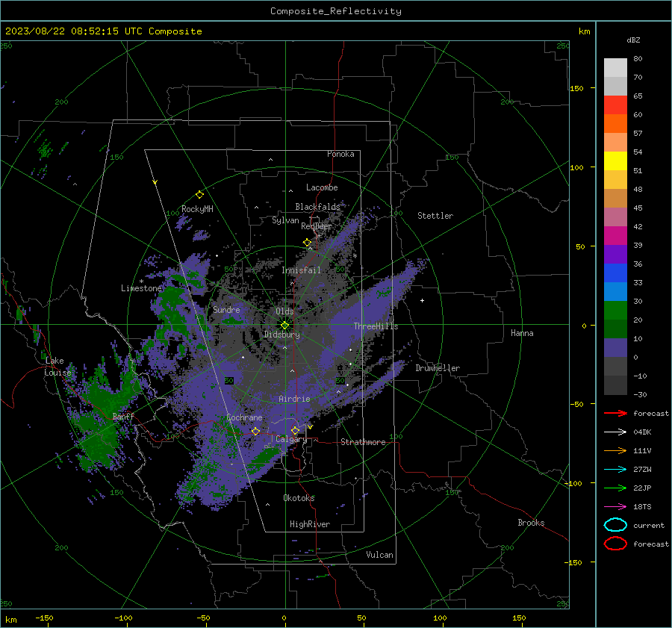Click the Blackfalds city label
This screenshot has width=672, height=628.
click(x=317, y=207)
